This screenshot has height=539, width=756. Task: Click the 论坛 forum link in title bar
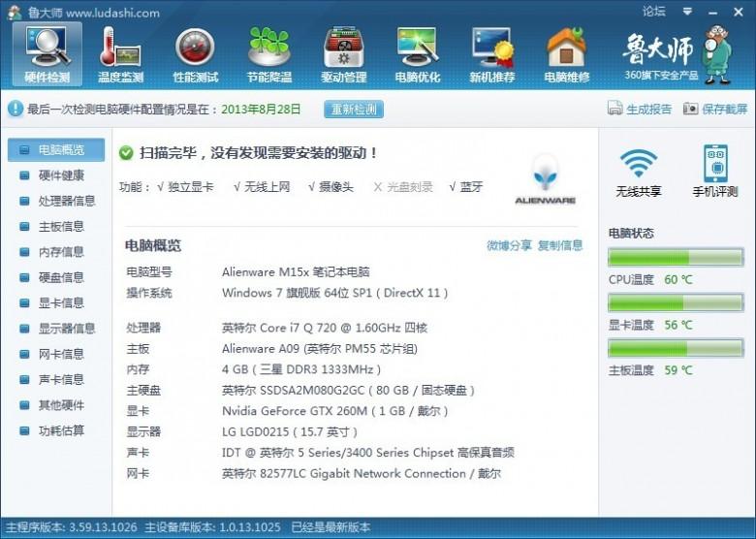click(x=654, y=12)
